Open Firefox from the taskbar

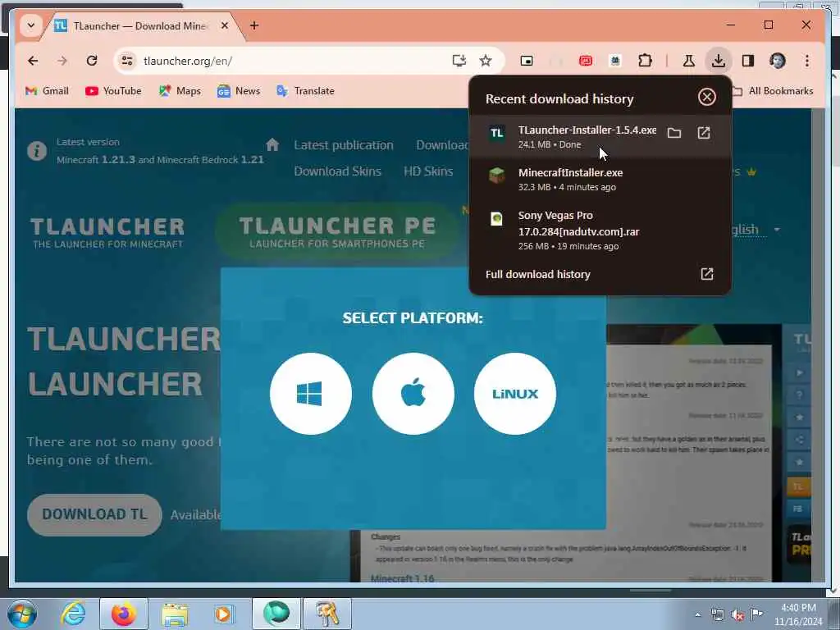(124, 614)
